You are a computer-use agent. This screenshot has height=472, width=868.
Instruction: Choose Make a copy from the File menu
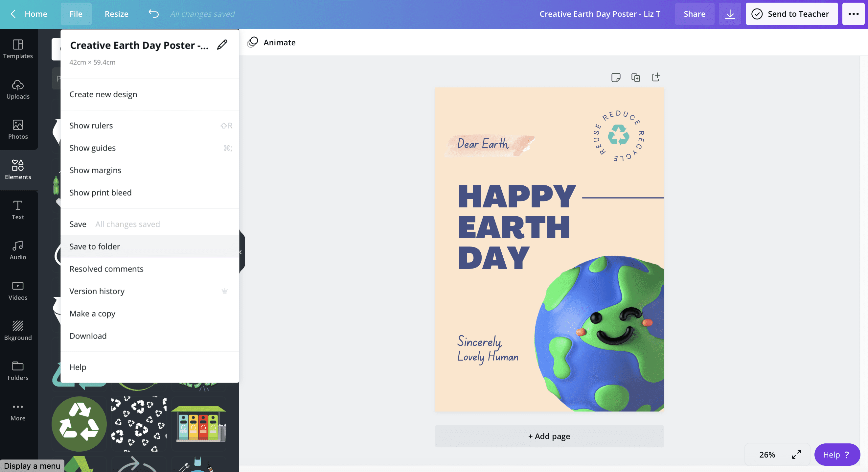[92, 313]
